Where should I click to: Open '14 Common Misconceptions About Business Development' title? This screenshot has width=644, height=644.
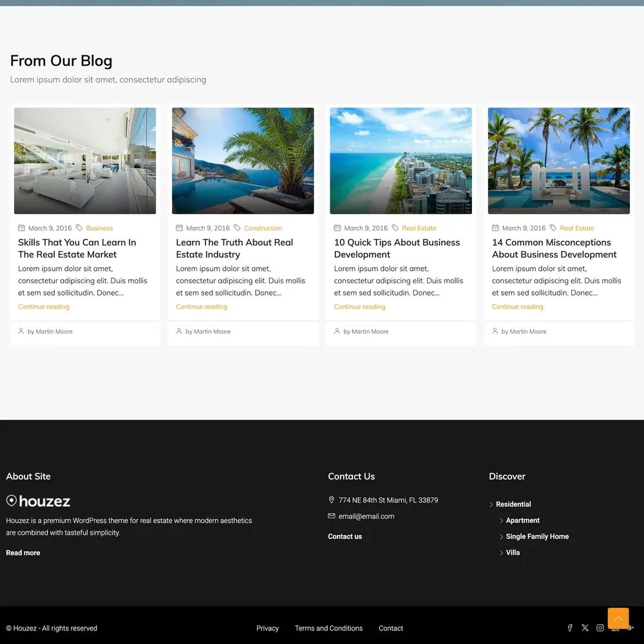tap(554, 249)
